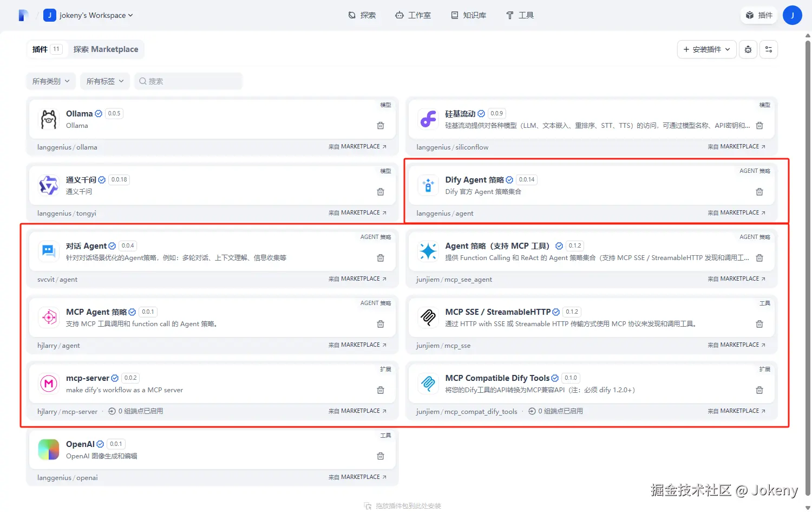
Task: Click mcp_compat_dify_tools 0 组端点已启用 status
Action: (556, 411)
